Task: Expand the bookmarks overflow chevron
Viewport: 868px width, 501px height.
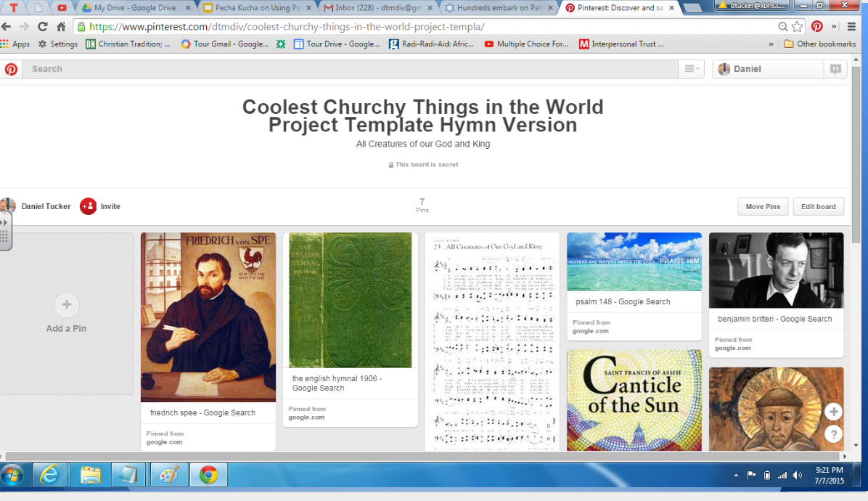Action: click(771, 44)
